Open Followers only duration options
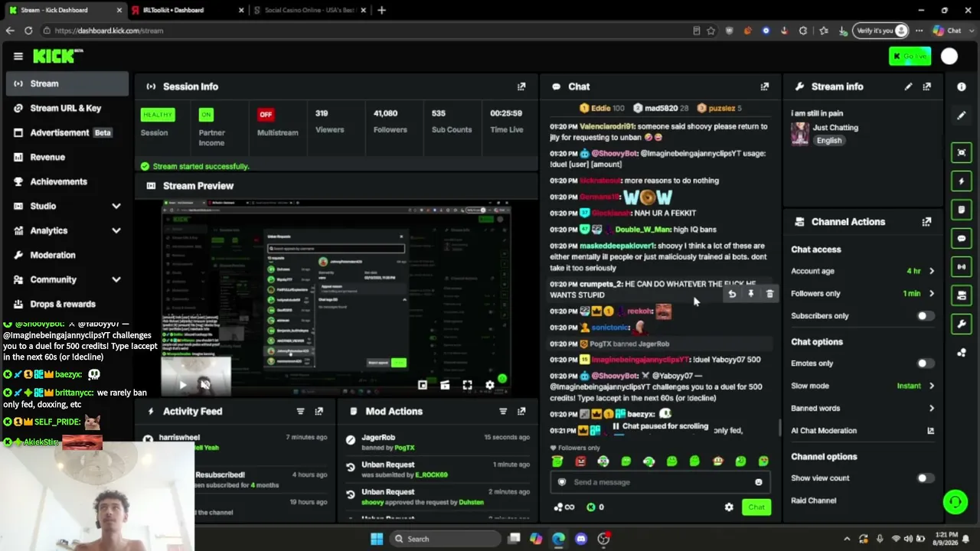The image size is (980, 551). 863,293
